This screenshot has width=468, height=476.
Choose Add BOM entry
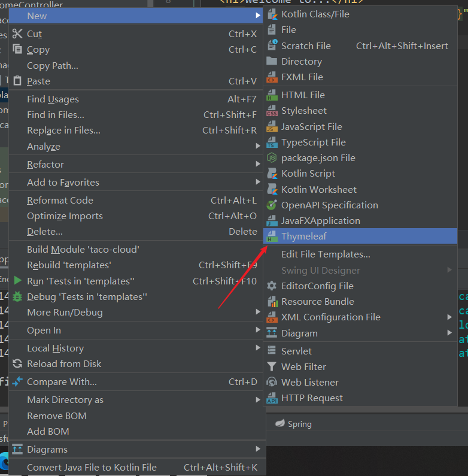[x=136, y=431]
